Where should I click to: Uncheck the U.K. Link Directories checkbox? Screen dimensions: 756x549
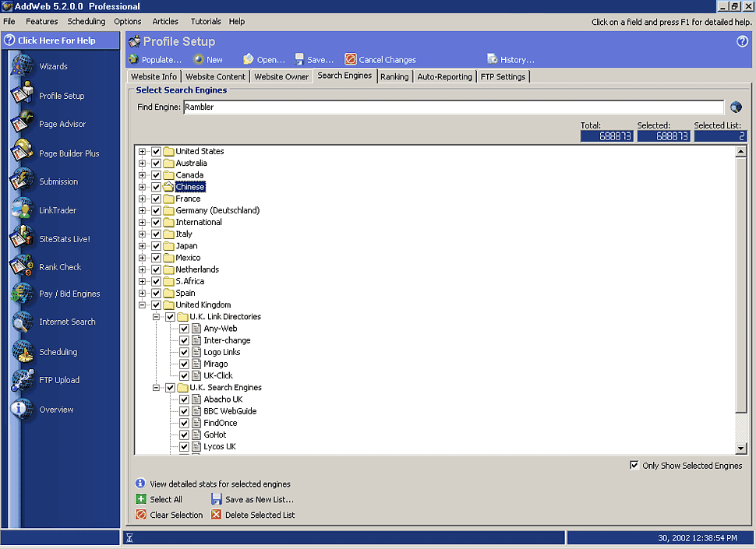pos(170,317)
